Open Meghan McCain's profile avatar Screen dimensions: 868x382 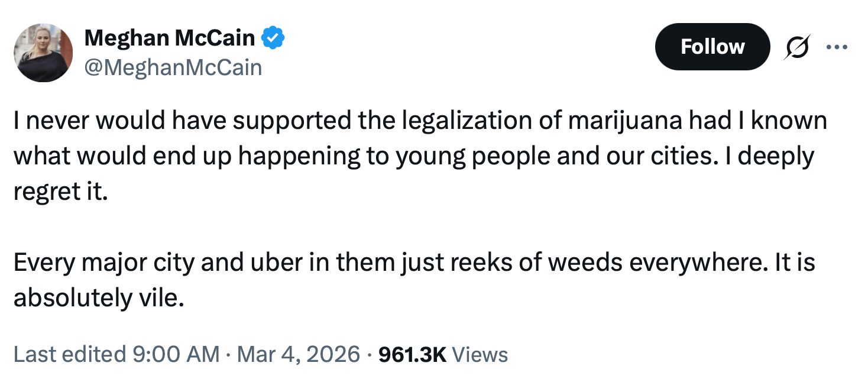[x=43, y=53]
